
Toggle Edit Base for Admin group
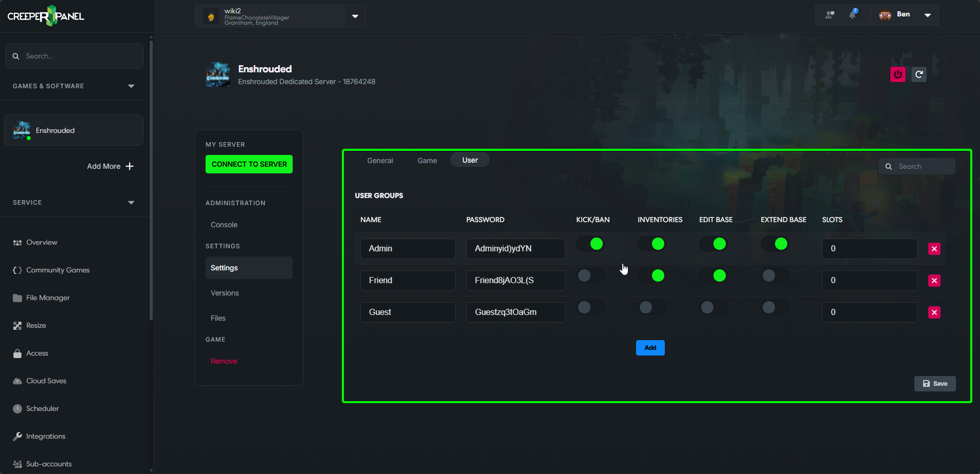pos(713,244)
